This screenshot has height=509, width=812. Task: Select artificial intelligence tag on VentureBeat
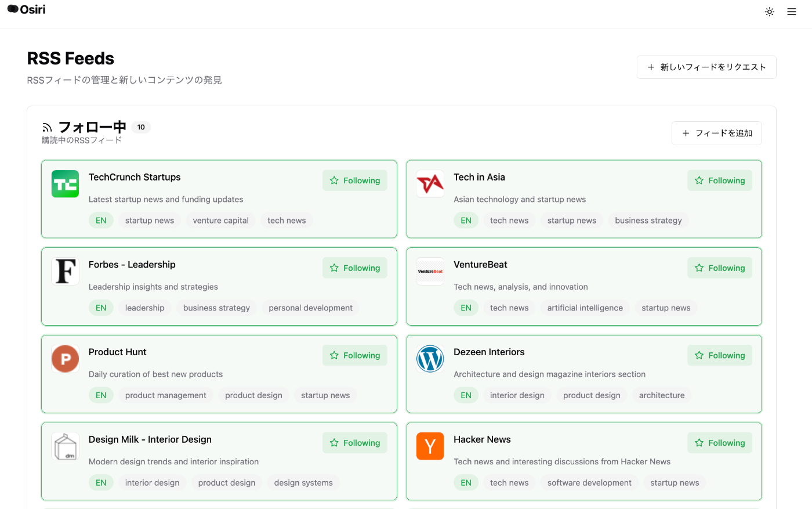(585, 308)
